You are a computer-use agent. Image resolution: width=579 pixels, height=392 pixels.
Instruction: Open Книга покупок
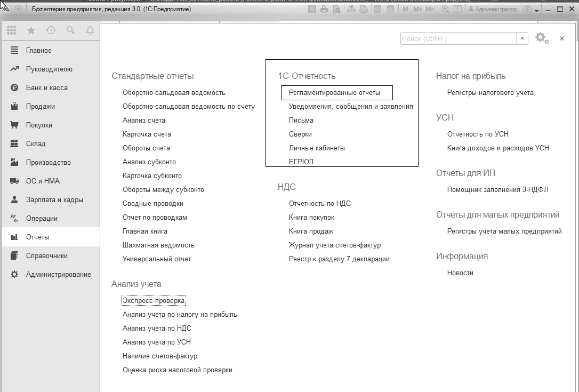click(312, 217)
